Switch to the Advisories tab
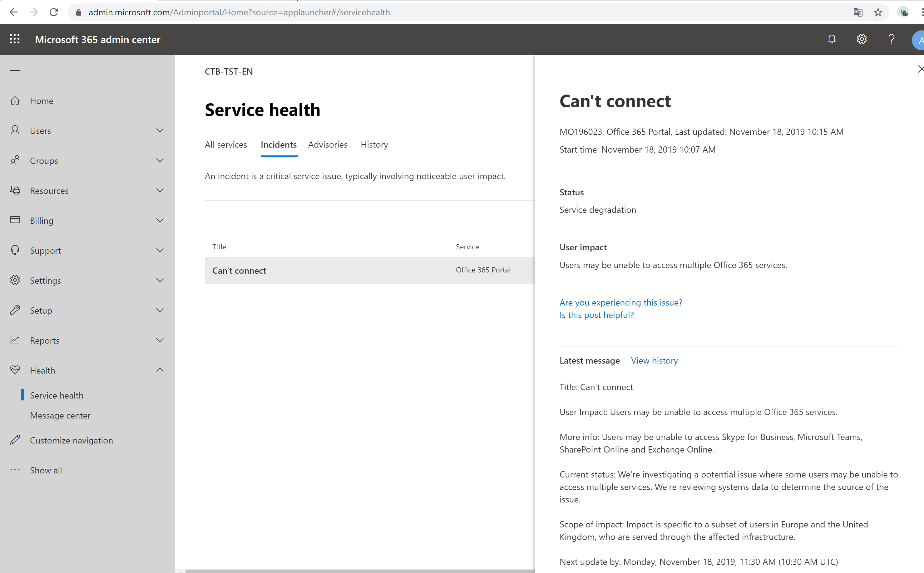 tap(328, 144)
